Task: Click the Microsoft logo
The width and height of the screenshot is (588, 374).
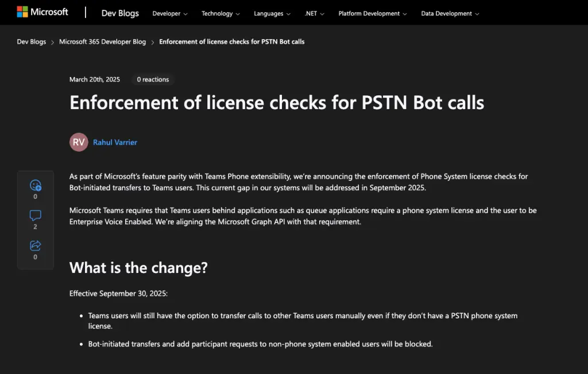Action: [42, 12]
